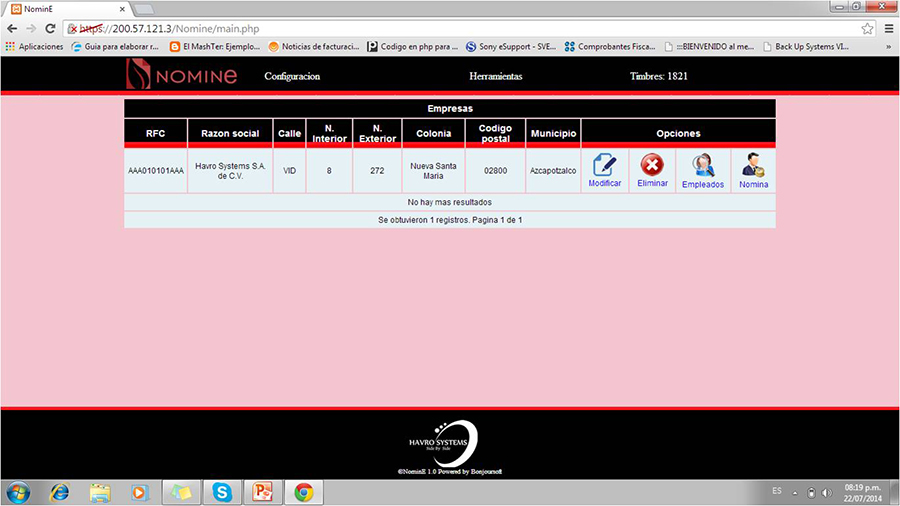Click the Aplicaciones bookmarks shortcut
The width and height of the screenshot is (900, 506).
pyautogui.click(x=34, y=46)
